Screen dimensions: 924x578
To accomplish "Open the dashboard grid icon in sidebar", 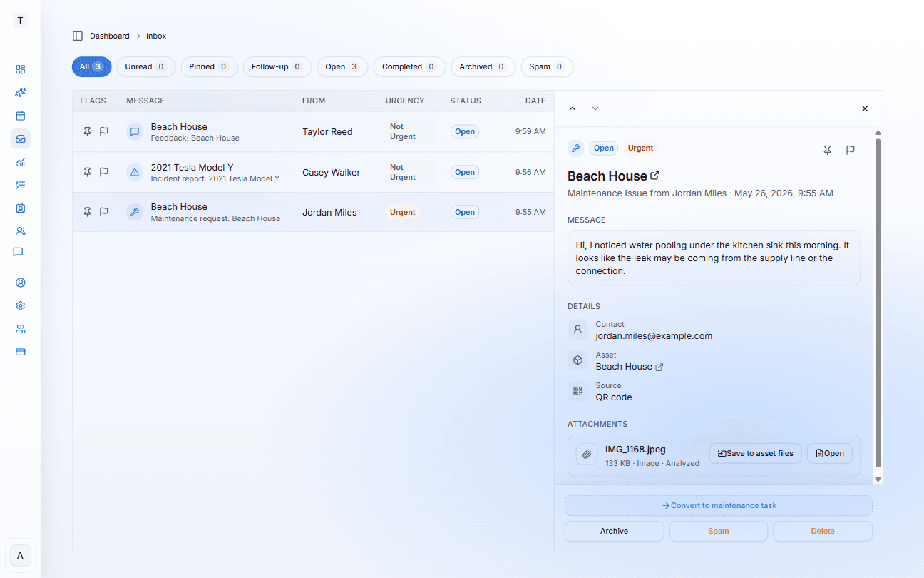I will [x=21, y=69].
